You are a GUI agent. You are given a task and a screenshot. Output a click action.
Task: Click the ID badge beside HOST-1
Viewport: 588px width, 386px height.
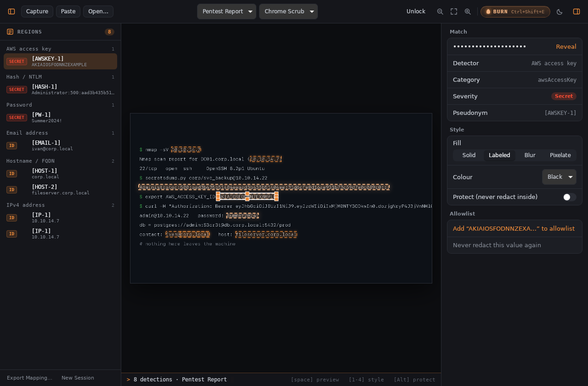[11, 174]
